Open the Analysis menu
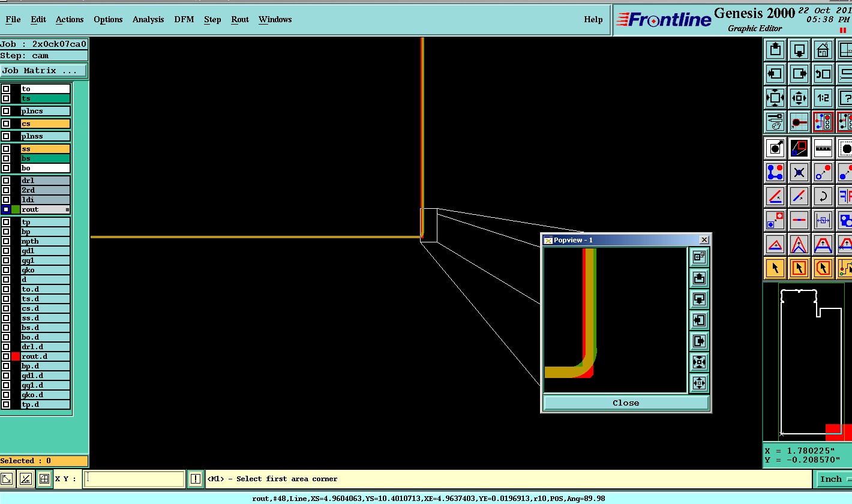 coord(148,19)
